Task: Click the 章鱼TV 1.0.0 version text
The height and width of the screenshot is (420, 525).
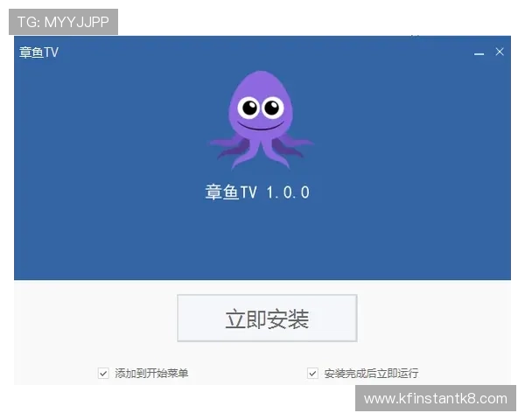Action: pyautogui.click(x=257, y=192)
